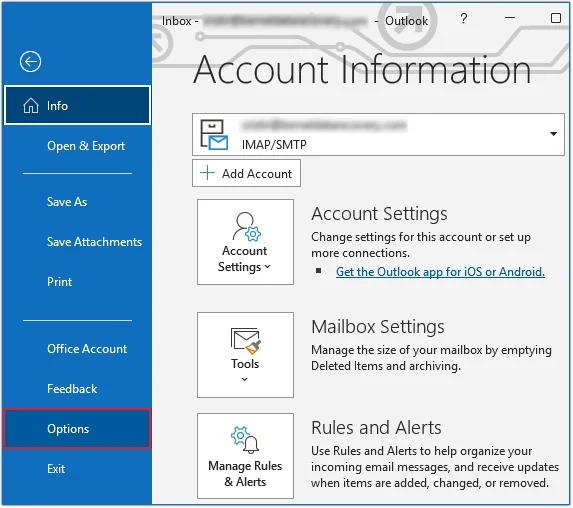The height and width of the screenshot is (508, 573).
Task: Go to Office Account
Action: tap(87, 349)
